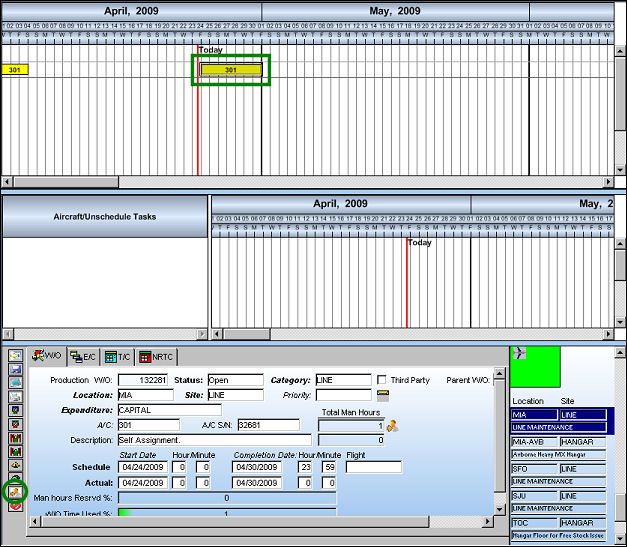Click the empty Flight field
This screenshot has width=627, height=547.
coord(373,467)
